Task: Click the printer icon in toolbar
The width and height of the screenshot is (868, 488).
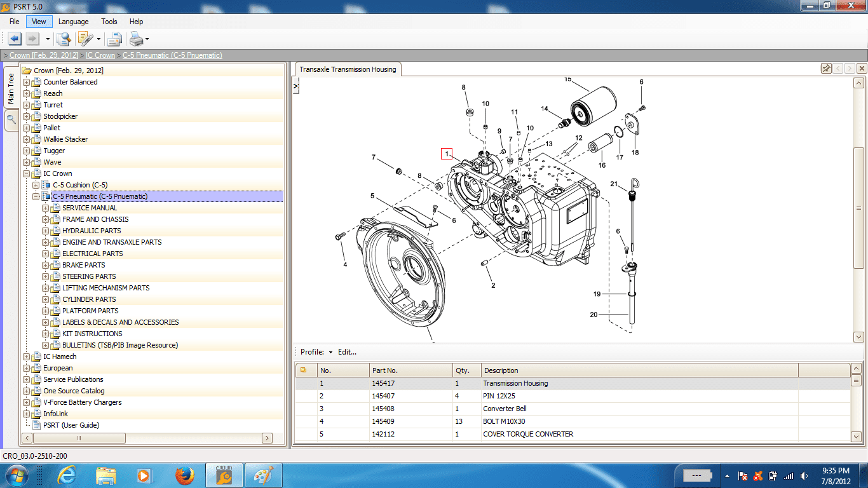Action: [137, 39]
